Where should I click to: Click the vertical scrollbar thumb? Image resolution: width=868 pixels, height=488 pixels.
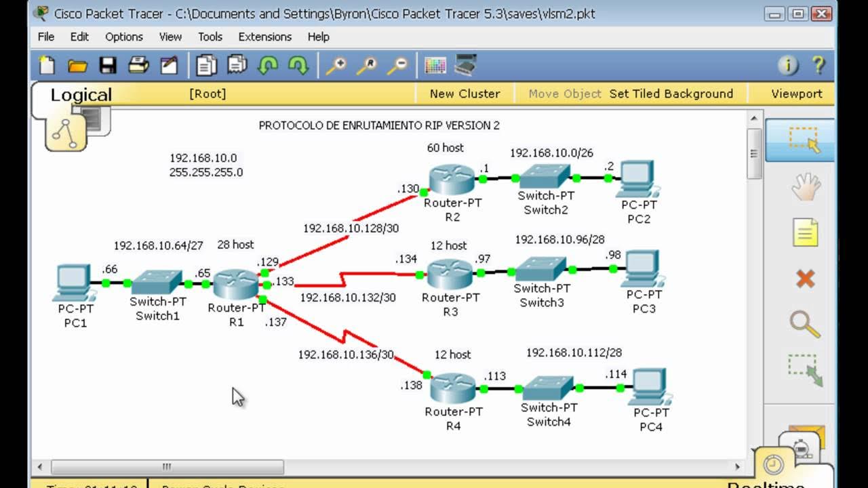pyautogui.click(x=753, y=153)
